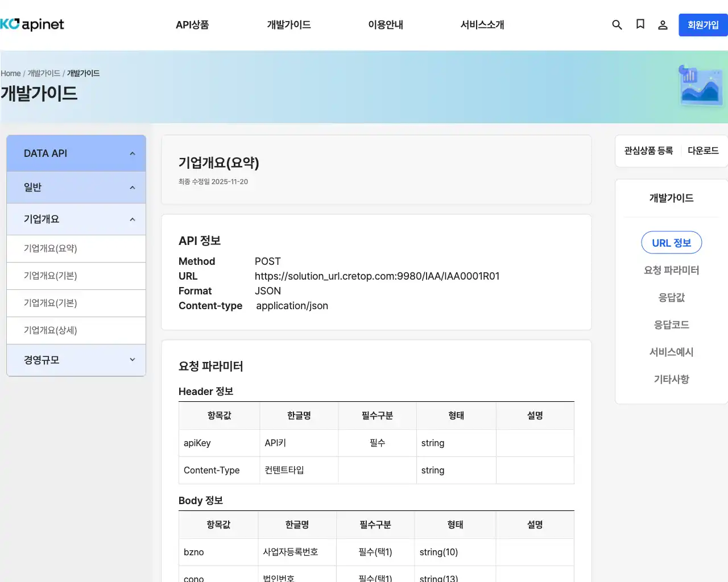Go to Home via the breadcrumb link
Screen dimensions: 728x582
pyautogui.click(x=10, y=73)
